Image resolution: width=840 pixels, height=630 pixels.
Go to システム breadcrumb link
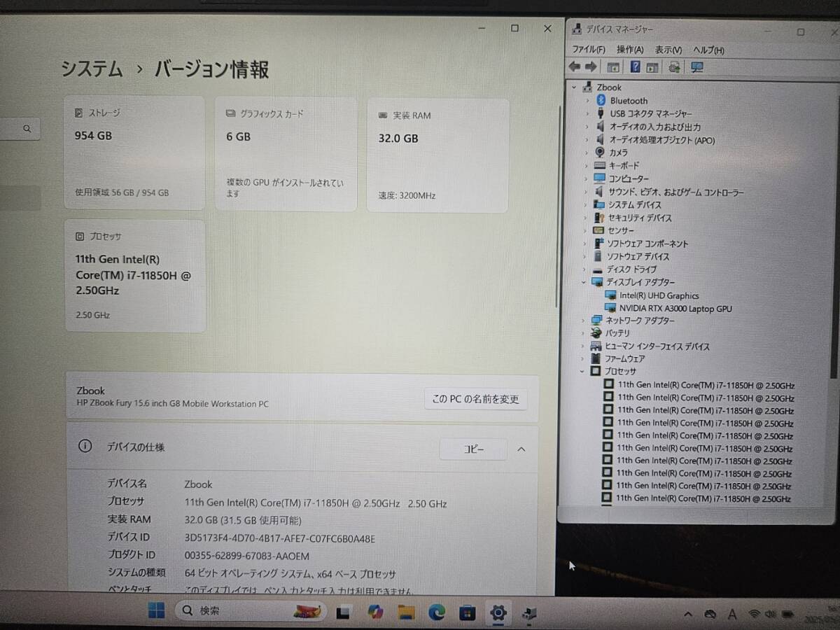(x=92, y=69)
